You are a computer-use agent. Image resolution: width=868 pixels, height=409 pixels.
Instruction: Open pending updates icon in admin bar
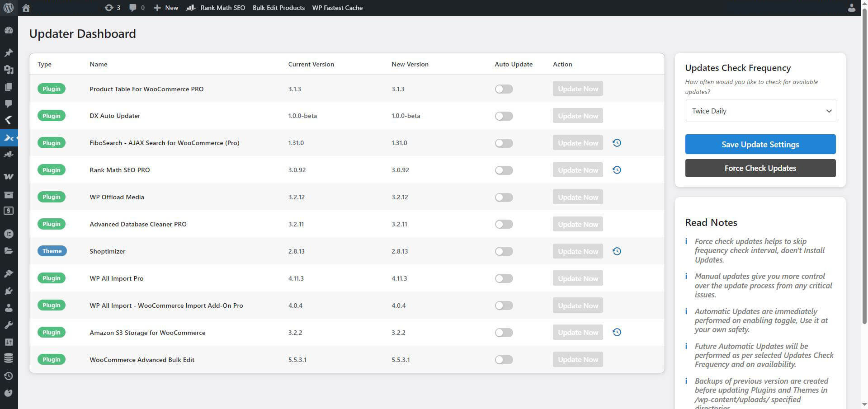point(112,8)
